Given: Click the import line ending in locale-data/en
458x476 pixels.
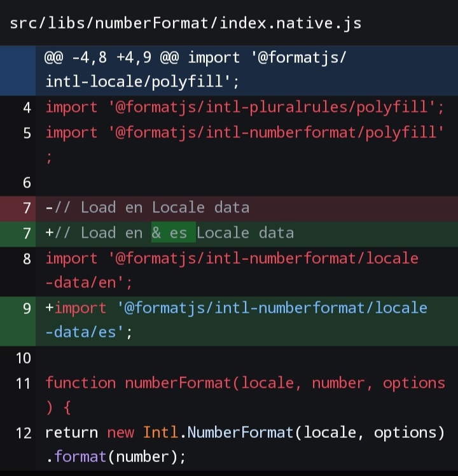Looking at the screenshot, I should point(232,271).
